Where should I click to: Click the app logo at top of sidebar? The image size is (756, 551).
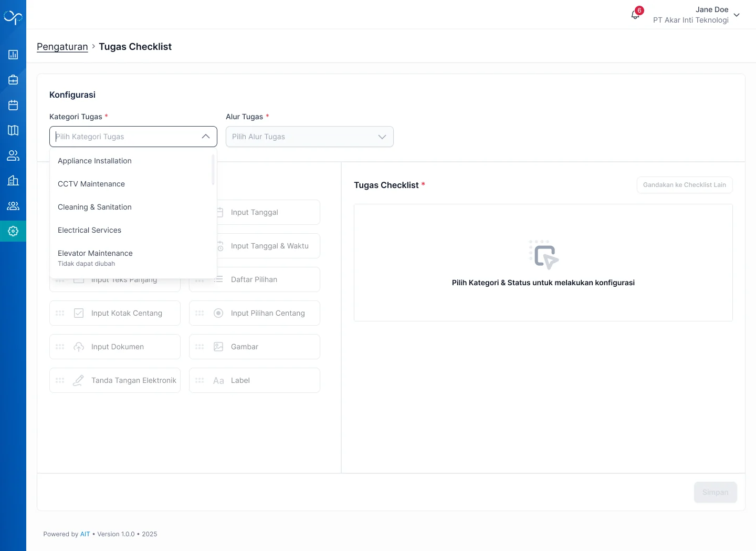click(13, 18)
